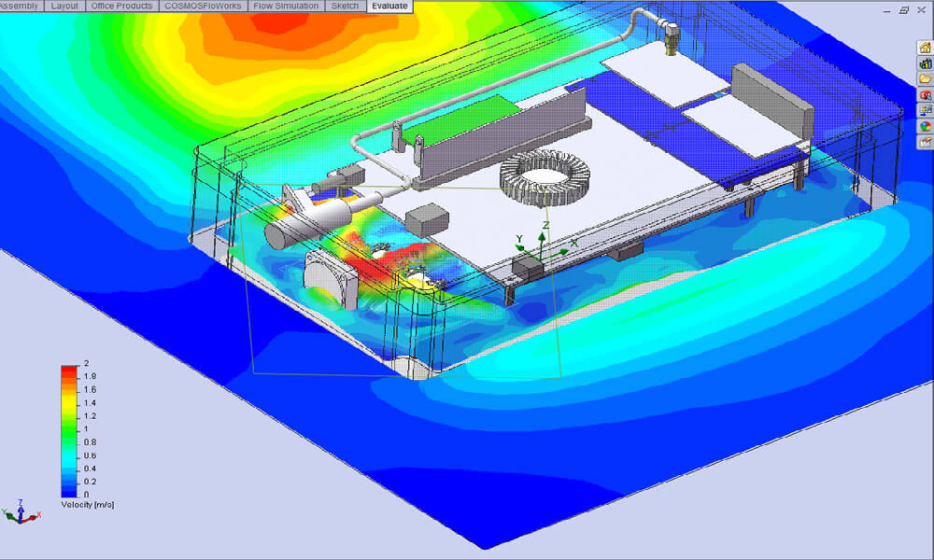Image resolution: width=934 pixels, height=560 pixels.
Task: Click the legend value 1.8
Action: 90,376
